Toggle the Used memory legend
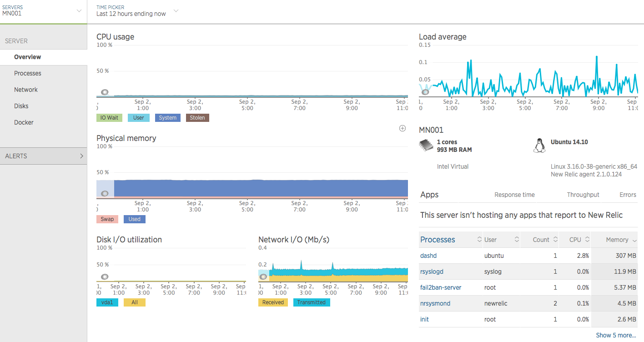The image size is (644, 342). pyautogui.click(x=135, y=219)
